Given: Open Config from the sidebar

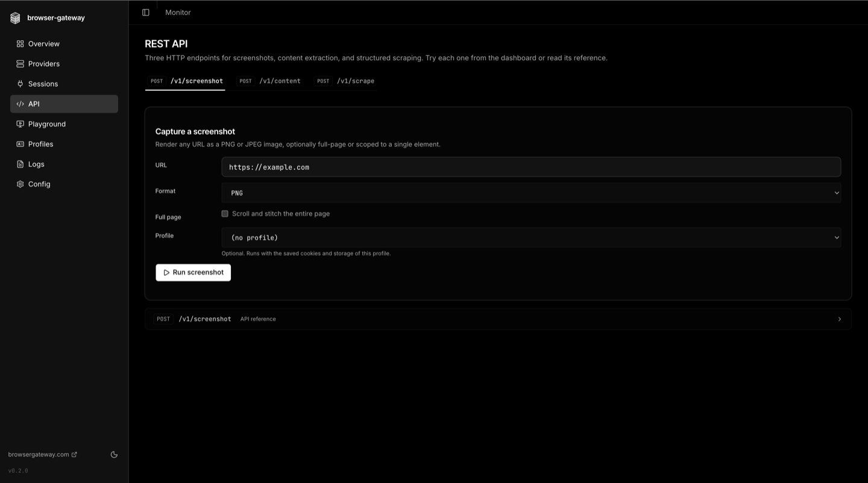Looking at the screenshot, I should coord(64,184).
